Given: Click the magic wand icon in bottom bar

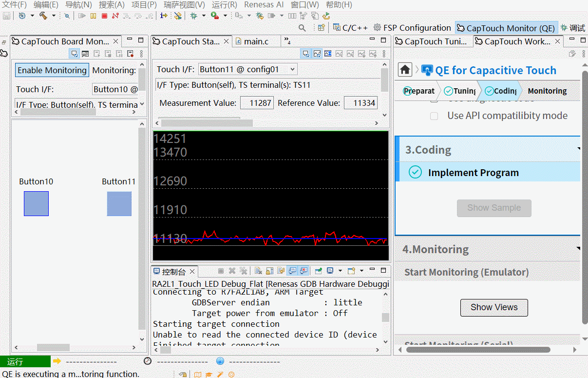Looking at the screenshot, I should (x=220, y=375).
